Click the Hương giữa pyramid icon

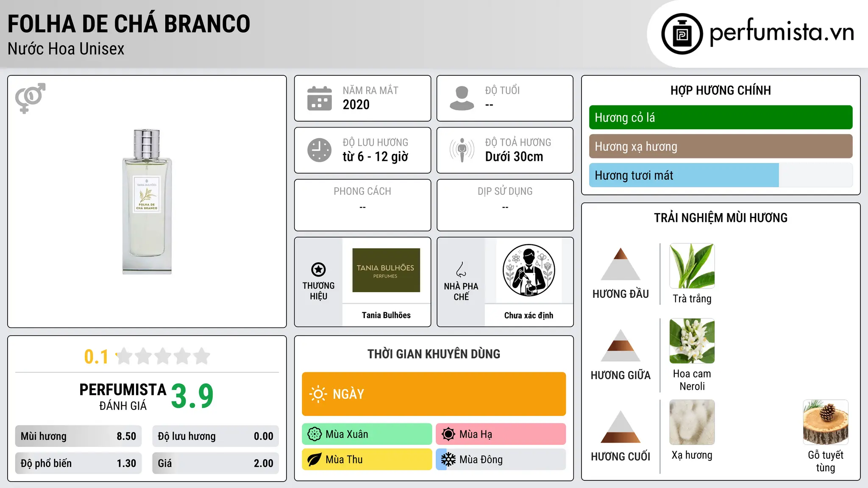coord(620,345)
